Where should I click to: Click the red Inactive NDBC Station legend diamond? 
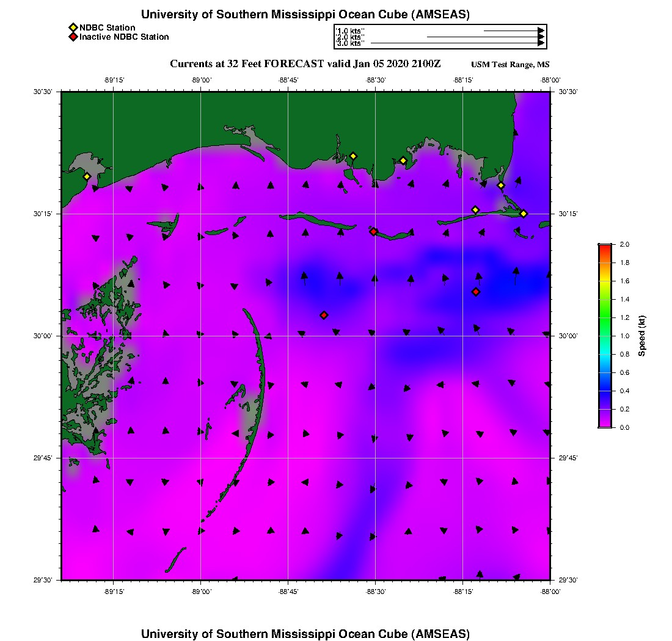click(x=73, y=37)
